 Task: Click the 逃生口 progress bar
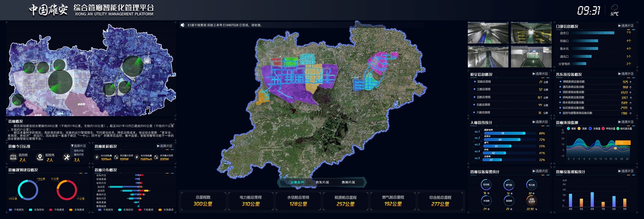tap(593, 33)
